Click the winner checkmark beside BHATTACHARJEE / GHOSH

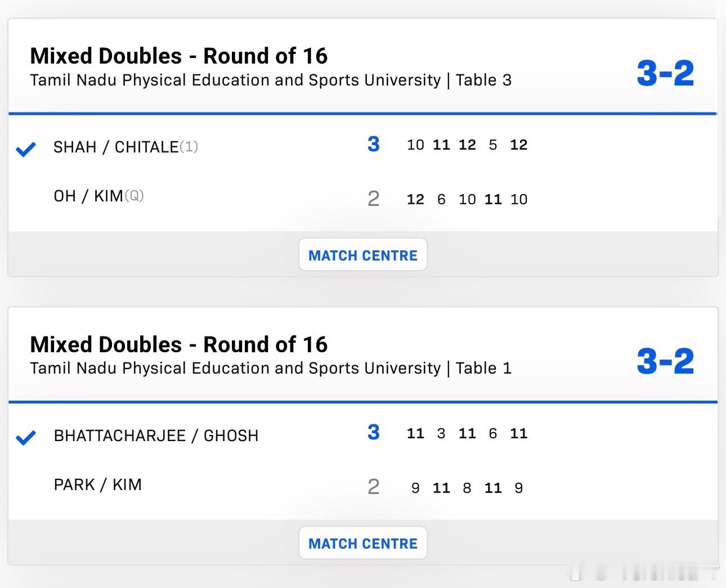pos(26,437)
